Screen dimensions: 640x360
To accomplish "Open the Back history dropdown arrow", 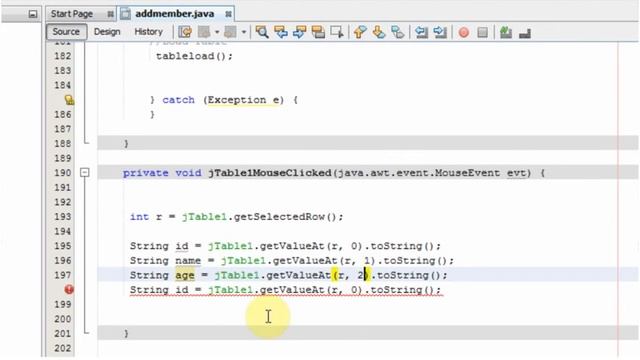I will point(217,32).
